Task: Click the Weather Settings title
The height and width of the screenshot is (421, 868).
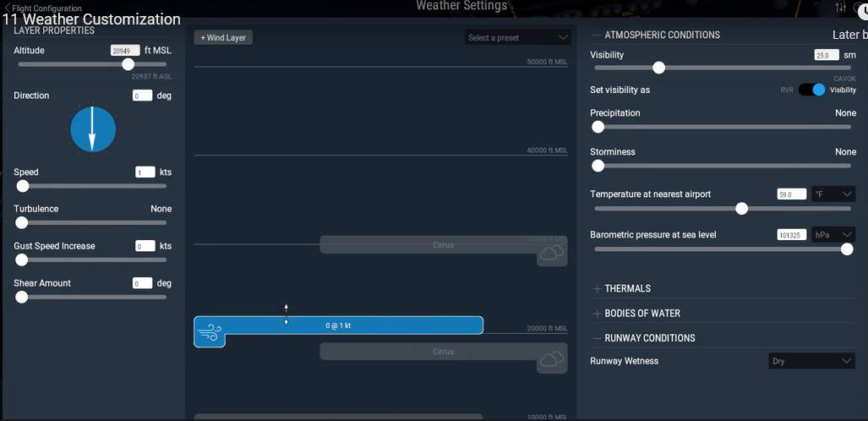Action: (461, 6)
